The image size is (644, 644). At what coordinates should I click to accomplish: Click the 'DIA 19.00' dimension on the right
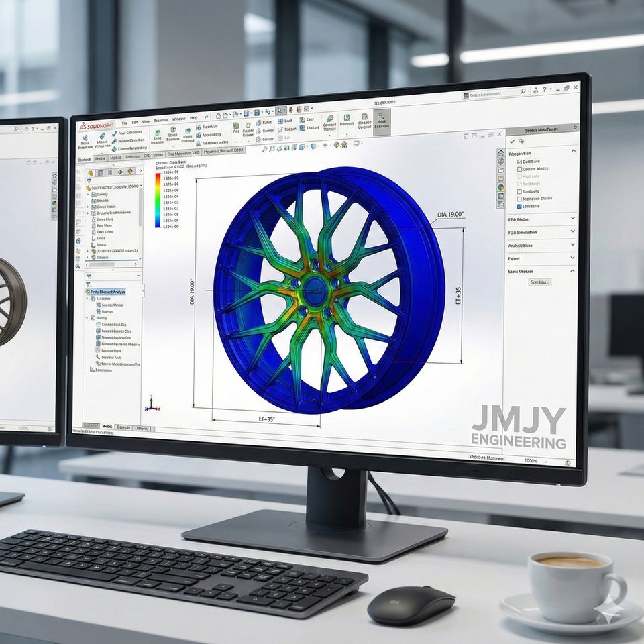pos(450,215)
